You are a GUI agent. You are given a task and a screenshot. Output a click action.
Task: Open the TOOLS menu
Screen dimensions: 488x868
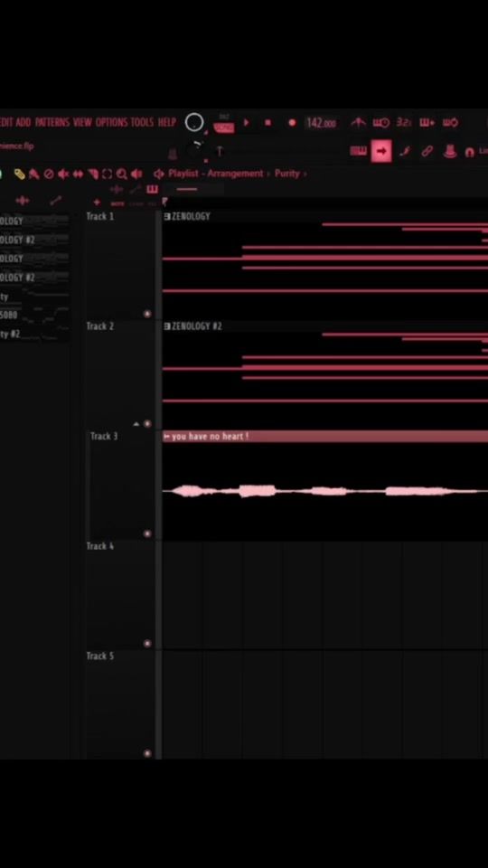click(142, 122)
